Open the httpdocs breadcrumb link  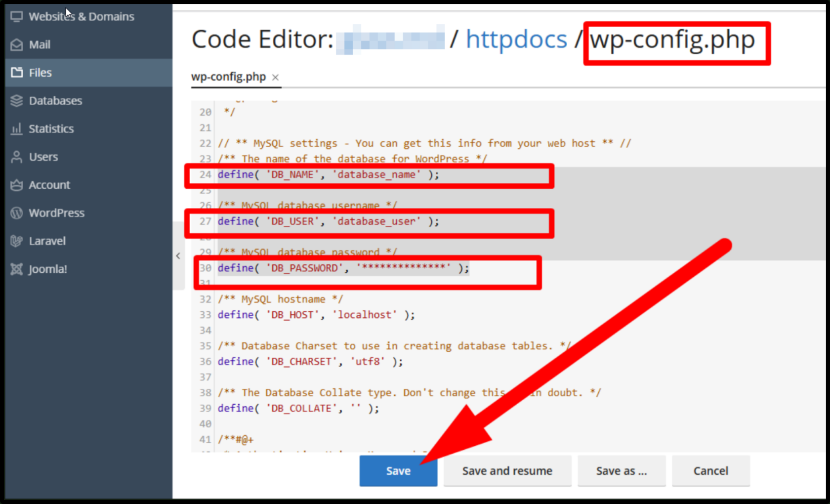tap(516, 40)
